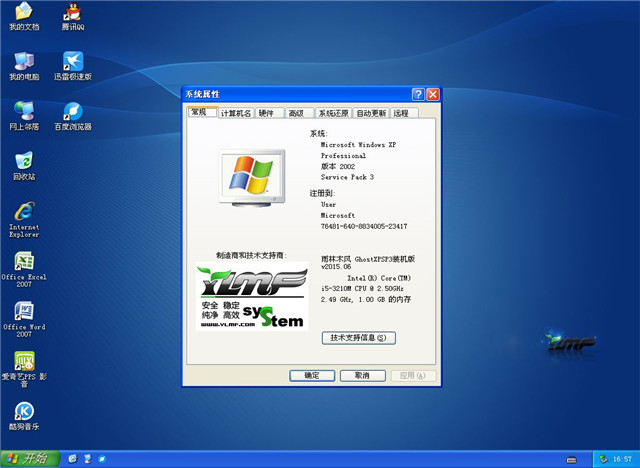
Task: Open the 系统还原 tab
Action: (333, 114)
